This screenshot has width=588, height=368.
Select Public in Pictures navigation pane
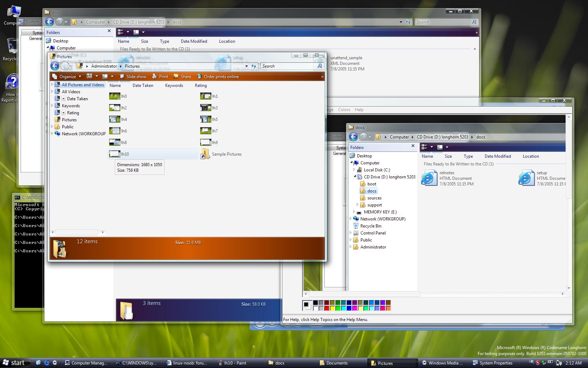pyautogui.click(x=68, y=127)
